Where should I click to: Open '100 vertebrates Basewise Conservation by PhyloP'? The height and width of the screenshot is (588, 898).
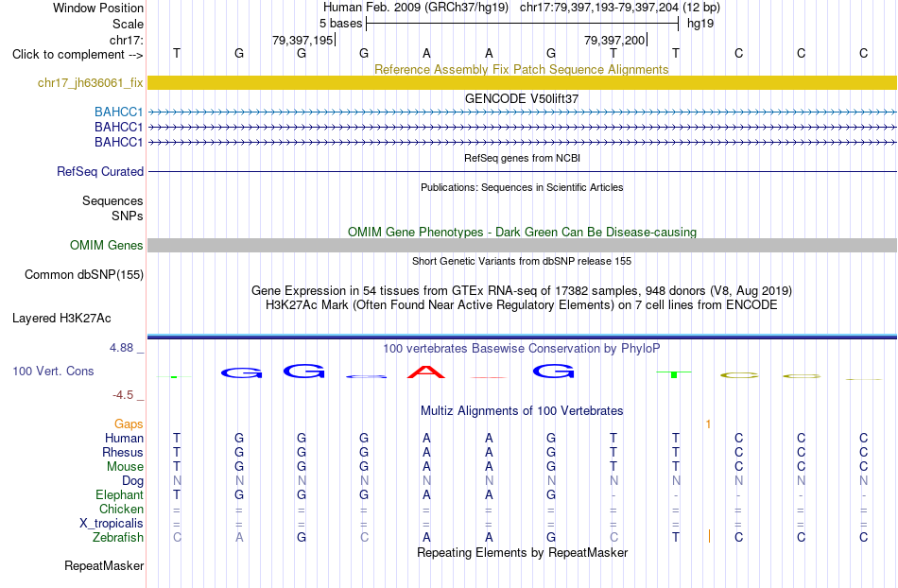coord(521,348)
